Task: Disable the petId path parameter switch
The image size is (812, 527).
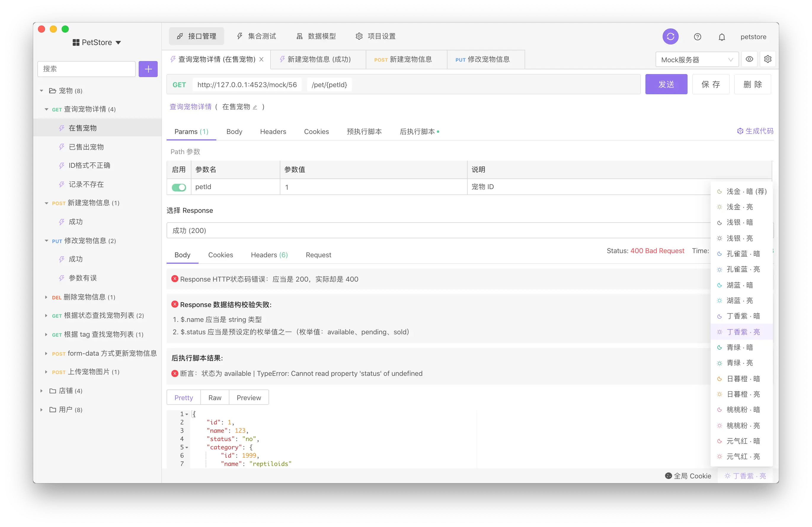Action: coord(178,187)
